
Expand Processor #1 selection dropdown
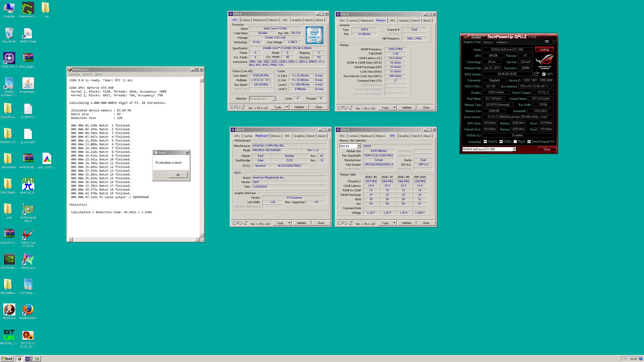(x=274, y=99)
